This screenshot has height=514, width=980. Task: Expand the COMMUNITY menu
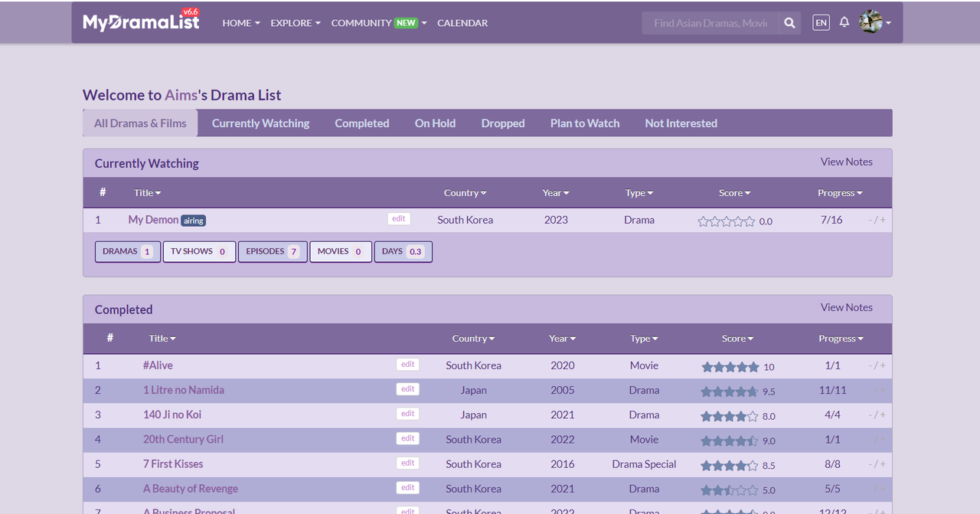pos(379,23)
